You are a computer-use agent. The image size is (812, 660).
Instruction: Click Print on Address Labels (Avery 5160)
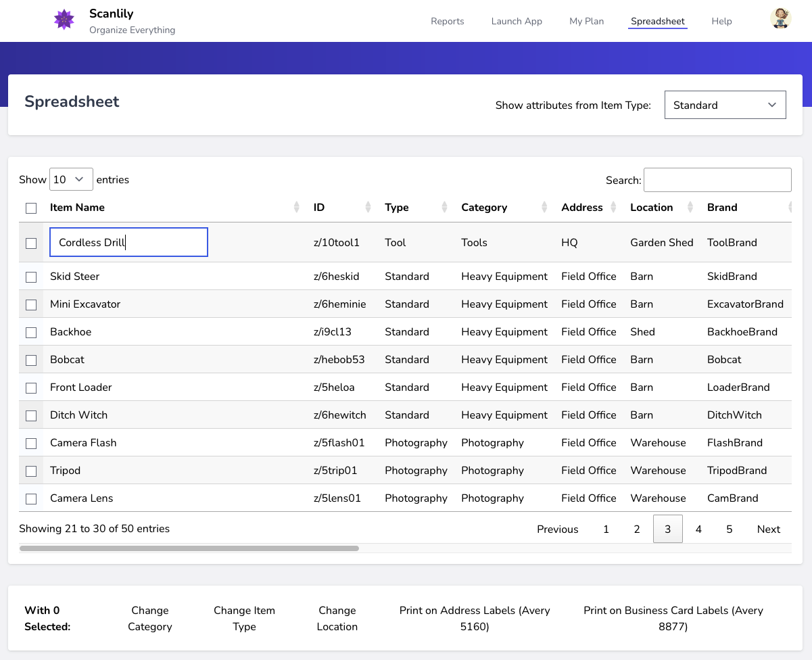point(474,618)
